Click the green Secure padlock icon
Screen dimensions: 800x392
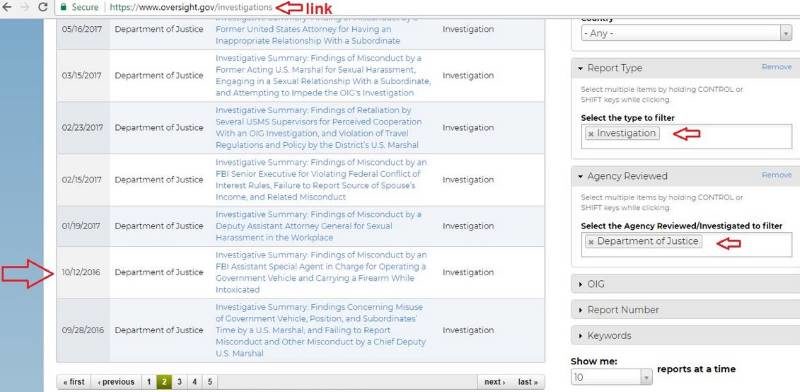[63, 7]
